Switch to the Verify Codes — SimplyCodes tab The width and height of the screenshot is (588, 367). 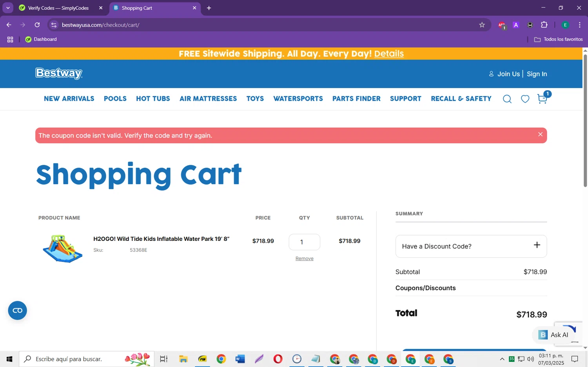tap(58, 8)
